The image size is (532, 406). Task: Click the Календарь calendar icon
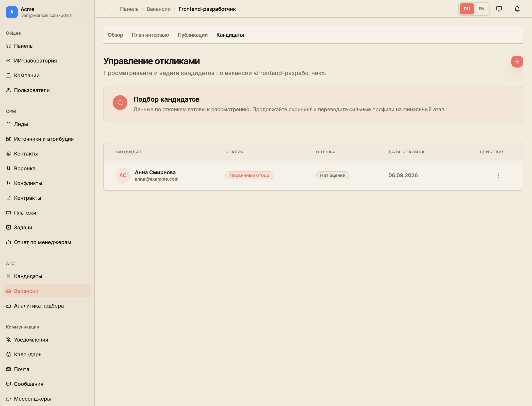point(9,354)
